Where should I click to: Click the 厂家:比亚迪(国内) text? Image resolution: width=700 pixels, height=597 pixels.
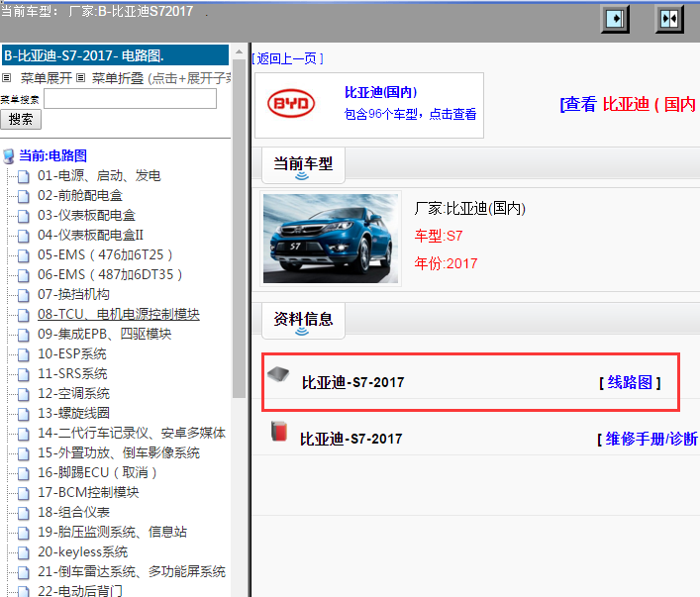[470, 209]
